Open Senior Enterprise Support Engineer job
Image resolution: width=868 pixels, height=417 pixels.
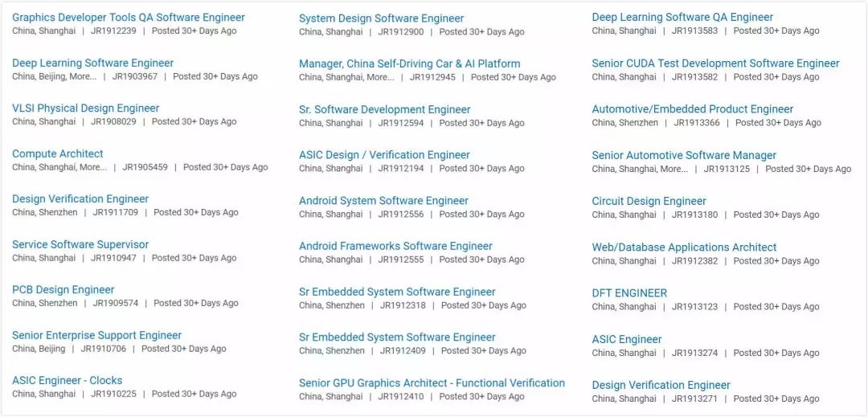97,335
